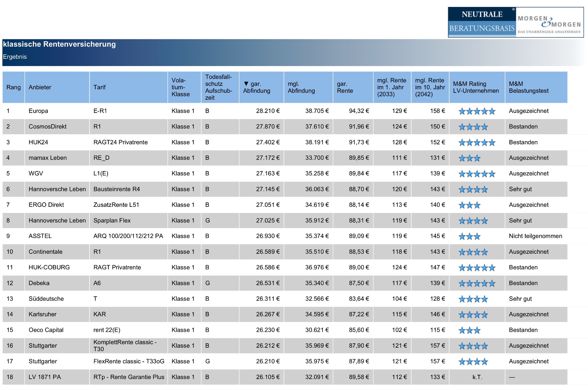Click the star rating for Debeka
588x390 pixels.
[x=477, y=283]
